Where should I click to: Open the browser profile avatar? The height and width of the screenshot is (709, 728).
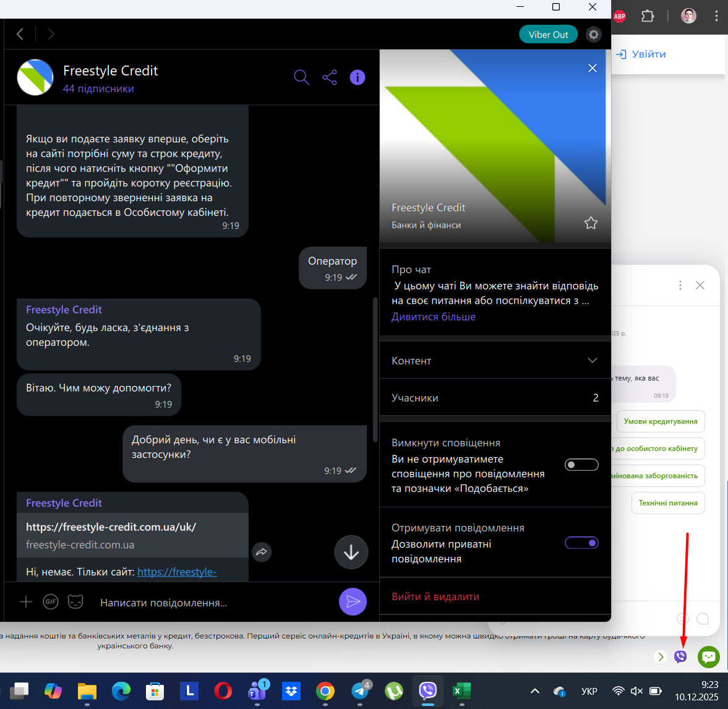(688, 16)
